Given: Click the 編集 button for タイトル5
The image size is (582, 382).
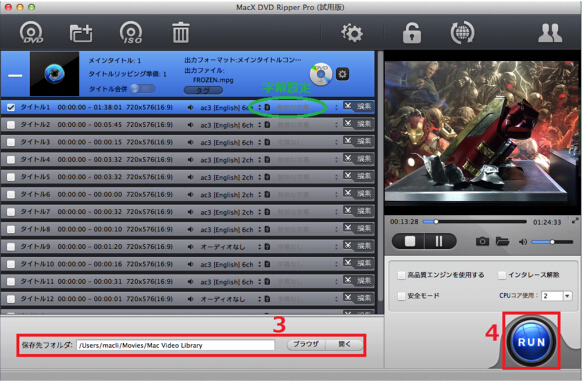Looking at the screenshot, I should 363,176.
